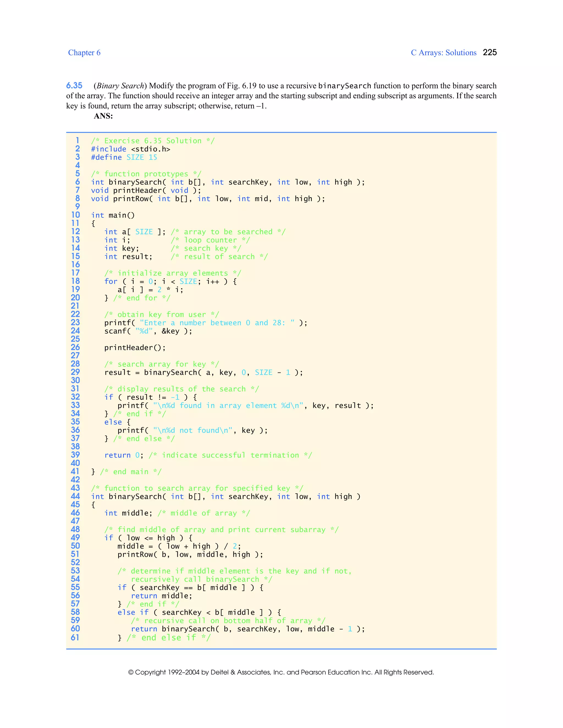Click the printRow prototype on line 8
Screen dimensions: 563x728
[208, 199]
